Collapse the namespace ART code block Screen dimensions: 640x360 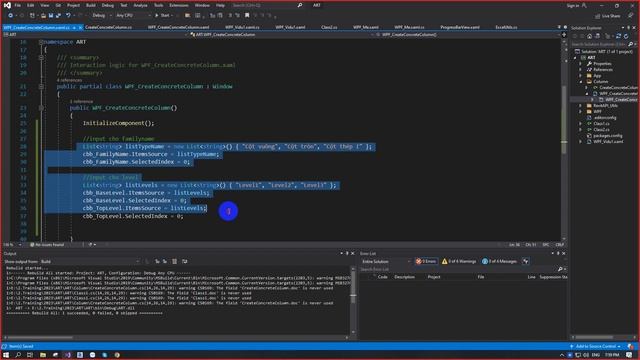coord(41,42)
